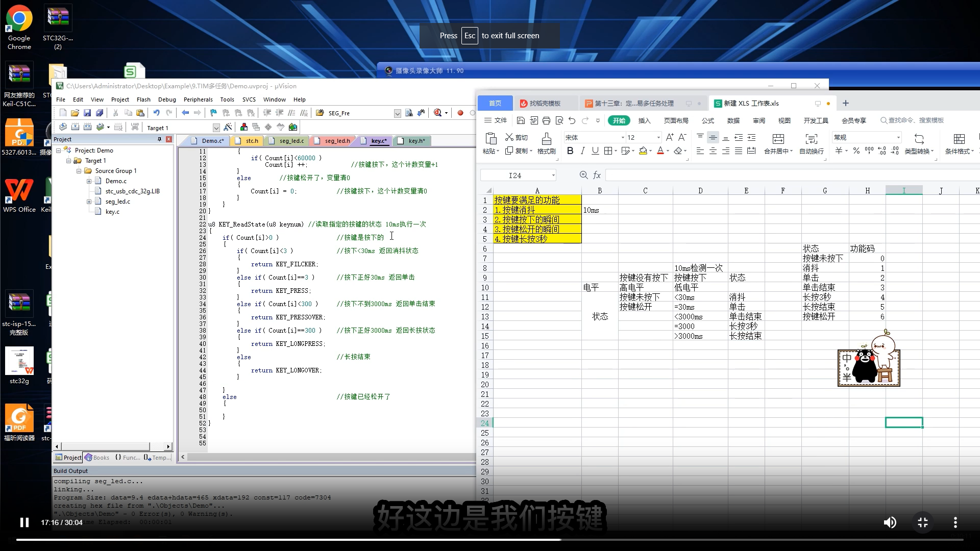Toggle Bold formatting in WPS ribbon
Screen dimensions: 980x551
pos(570,151)
